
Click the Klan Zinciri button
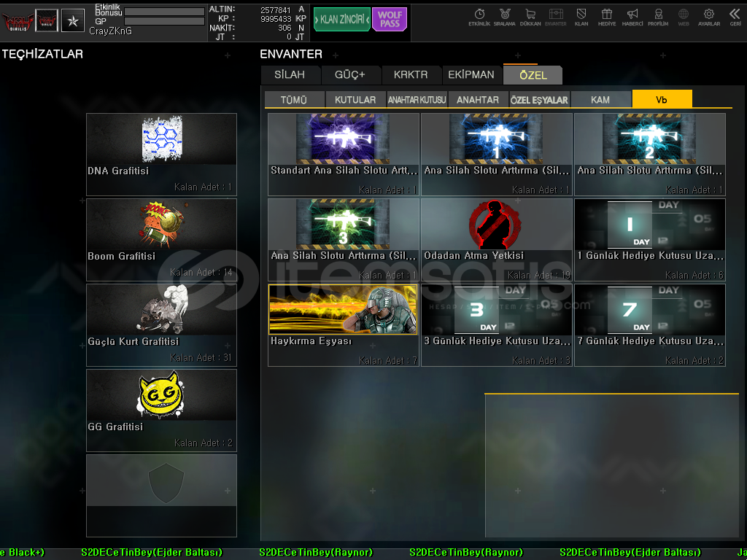[341, 20]
